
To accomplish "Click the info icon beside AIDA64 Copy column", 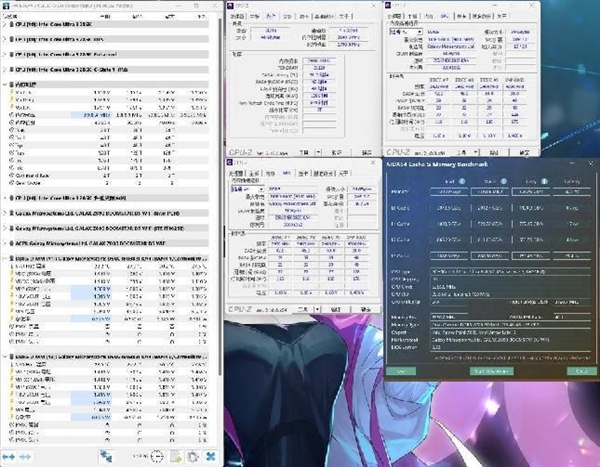I will pos(545,181).
